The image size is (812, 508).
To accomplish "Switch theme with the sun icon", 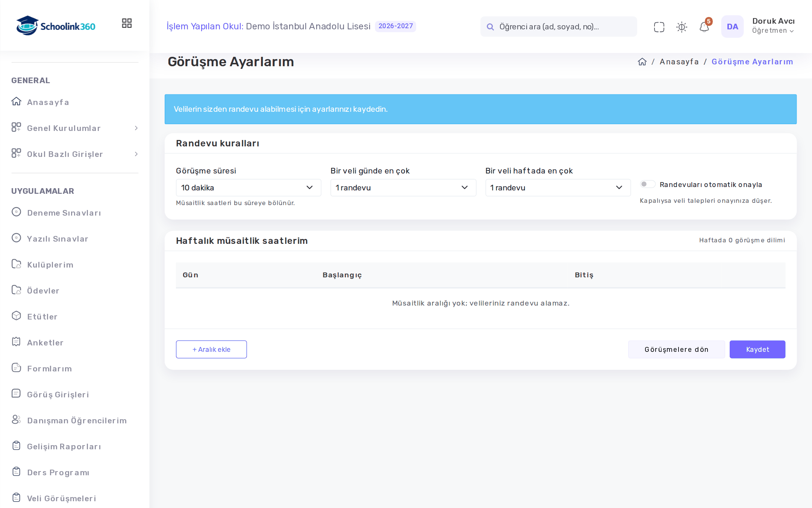I will (682, 27).
